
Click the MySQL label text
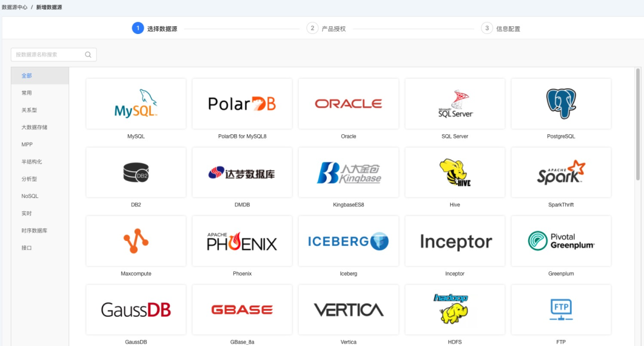click(x=136, y=137)
